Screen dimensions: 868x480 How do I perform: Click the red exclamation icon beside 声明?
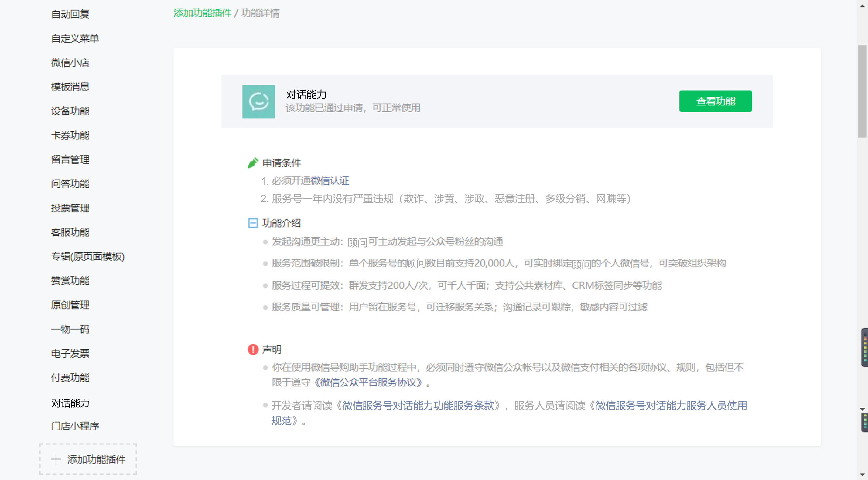point(253,349)
